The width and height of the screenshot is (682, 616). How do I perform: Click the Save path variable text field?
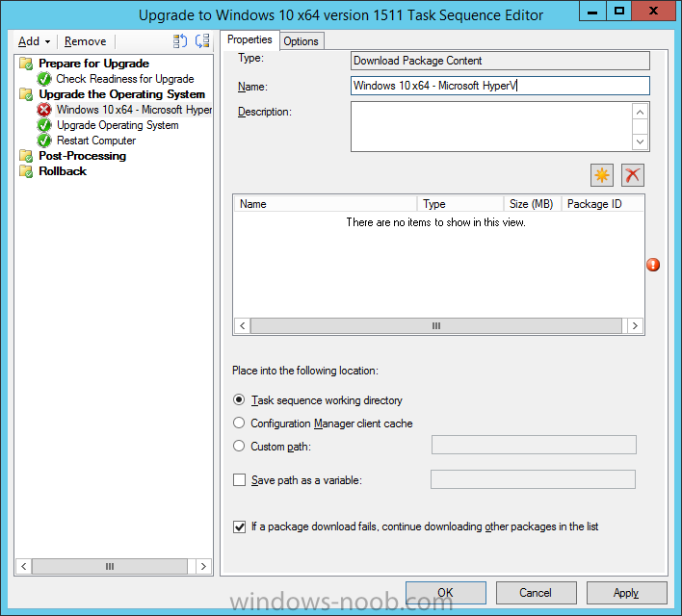(x=533, y=479)
